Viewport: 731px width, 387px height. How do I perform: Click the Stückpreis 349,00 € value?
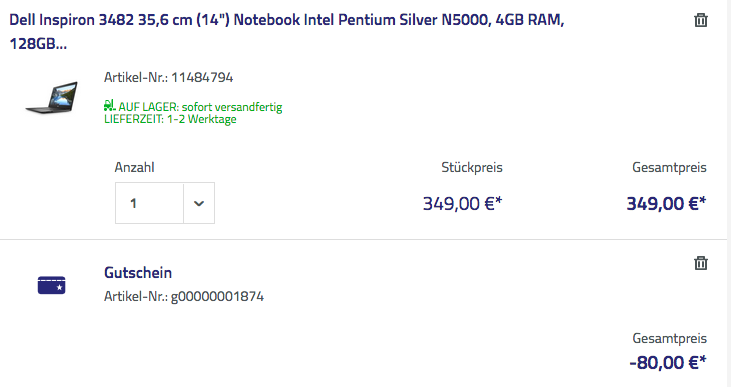click(x=462, y=204)
